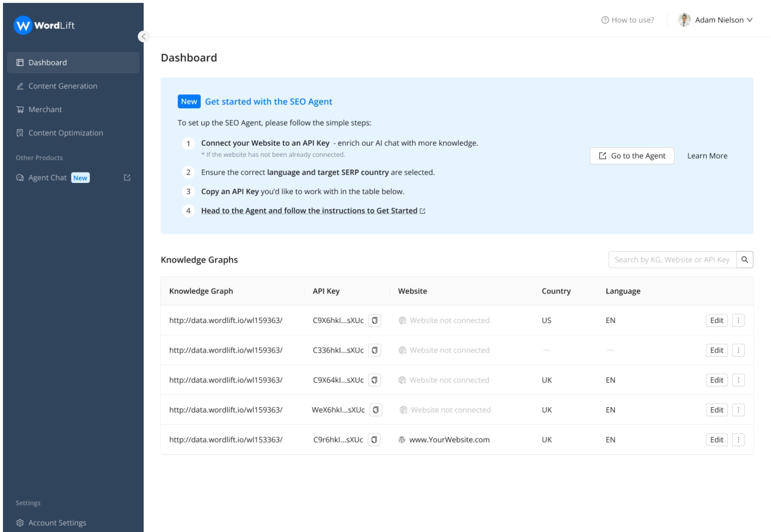This screenshot has width=771, height=532.
Task: Edit the row with key C9X64kI...sXUc
Action: [716, 380]
